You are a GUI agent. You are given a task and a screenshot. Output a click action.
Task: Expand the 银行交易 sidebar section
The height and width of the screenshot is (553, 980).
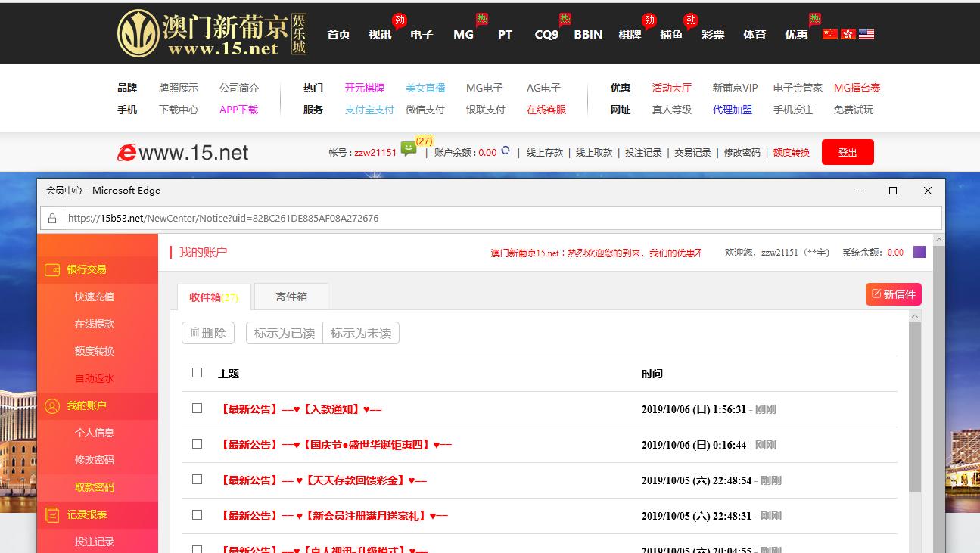[98, 269]
